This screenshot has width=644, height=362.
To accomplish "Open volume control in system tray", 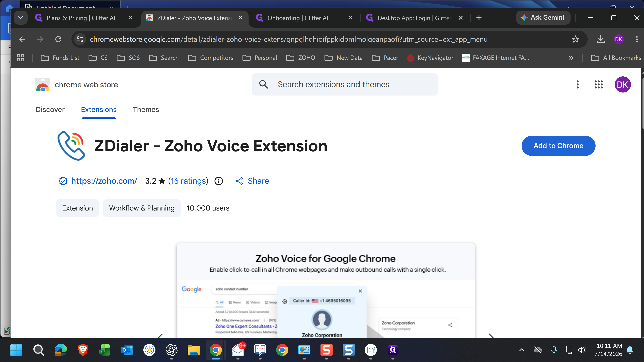I will tap(581, 350).
